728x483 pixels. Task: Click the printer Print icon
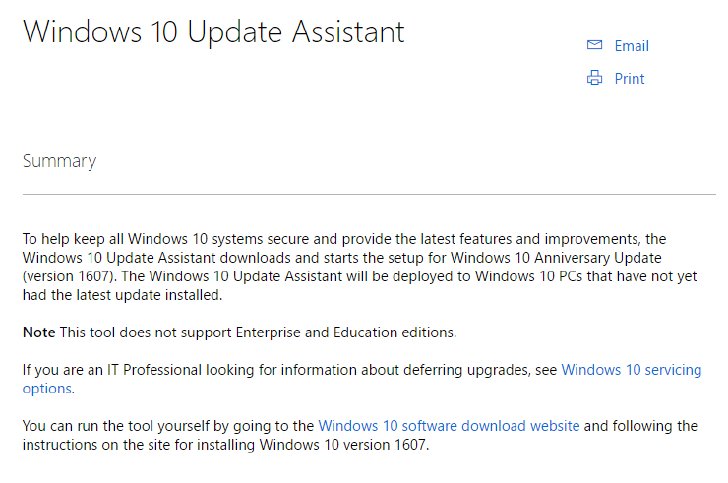point(594,78)
